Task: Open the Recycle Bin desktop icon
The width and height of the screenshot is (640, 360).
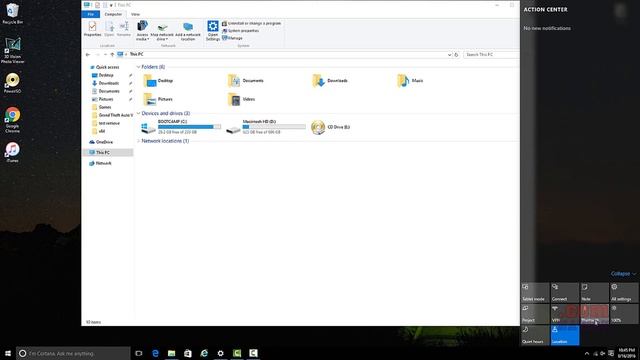Action: coord(13,13)
